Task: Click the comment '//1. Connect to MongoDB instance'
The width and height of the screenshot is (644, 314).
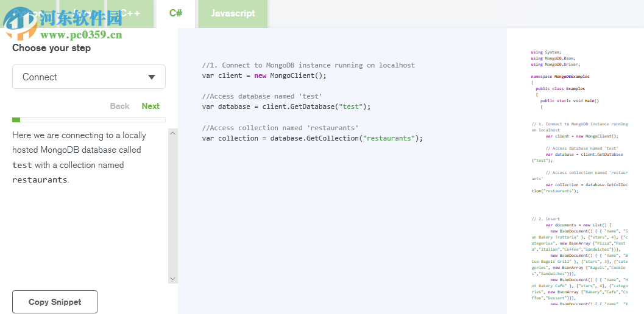Action: [308, 65]
